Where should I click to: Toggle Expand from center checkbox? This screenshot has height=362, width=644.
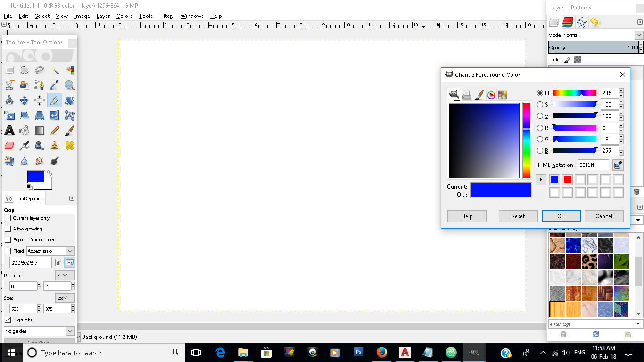tap(8, 240)
